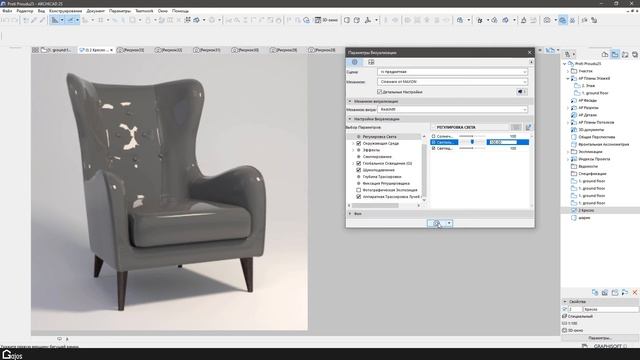
Task: Click the Кресло name field in properties
Action: click(x=611, y=309)
